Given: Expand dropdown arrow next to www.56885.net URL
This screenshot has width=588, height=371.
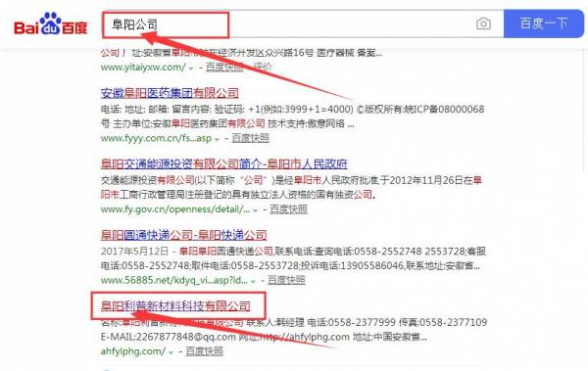Looking at the screenshot, I should (x=253, y=281).
